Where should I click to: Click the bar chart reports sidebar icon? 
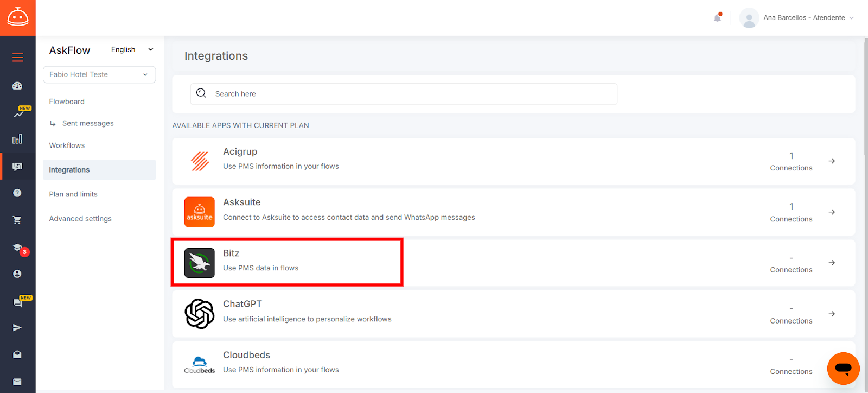[17, 139]
